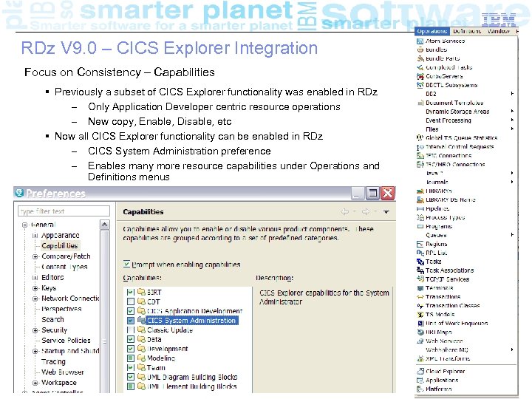Click the Tasks icon
This screenshot has height=399, width=532.
click(x=420, y=262)
